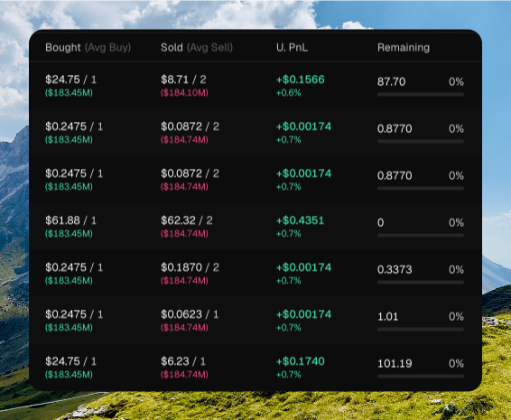Click ($184.74M) under $0.0623 / 1
This screenshot has width=511, height=420.
coord(184,328)
